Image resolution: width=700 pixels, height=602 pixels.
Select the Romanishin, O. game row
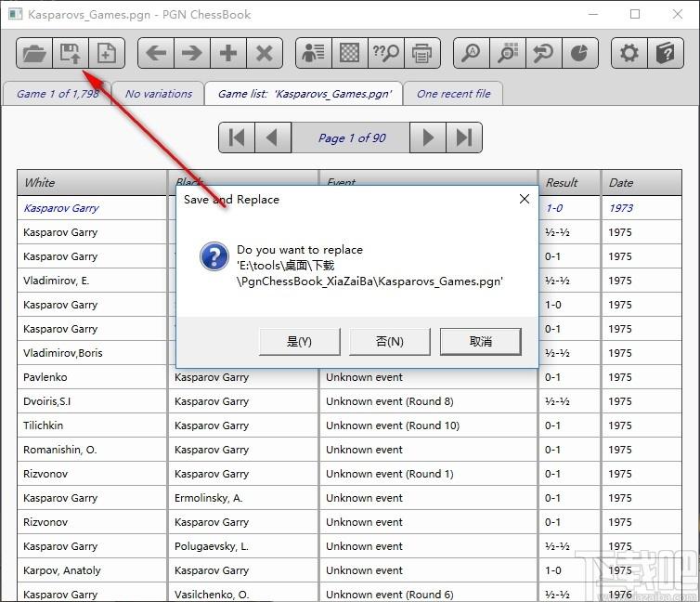click(x=349, y=450)
